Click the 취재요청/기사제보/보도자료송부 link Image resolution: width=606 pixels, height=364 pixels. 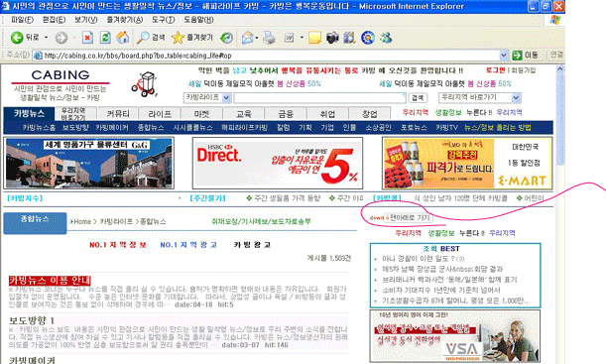tap(261, 221)
